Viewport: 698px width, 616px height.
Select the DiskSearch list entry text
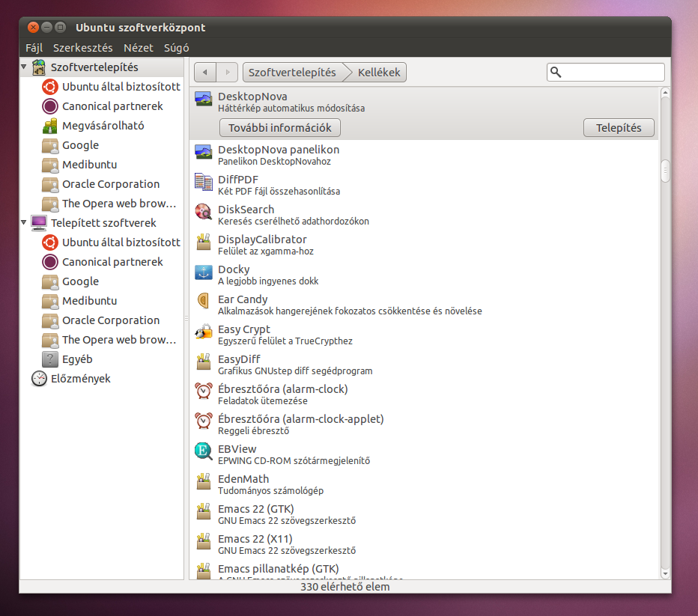click(294, 215)
